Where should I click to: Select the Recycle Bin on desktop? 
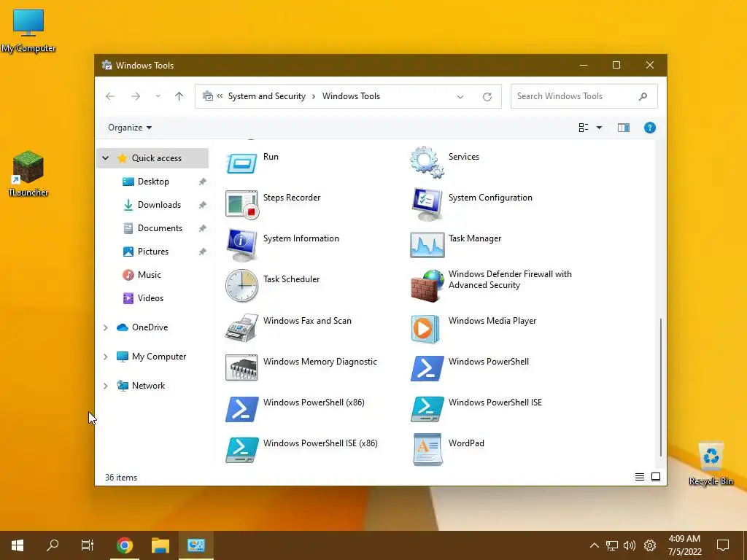point(711,464)
